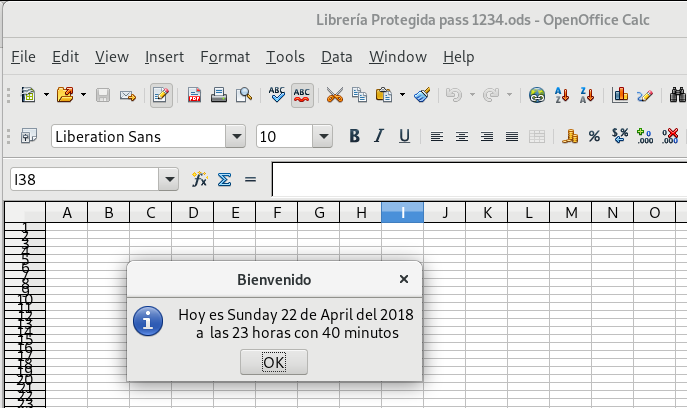This screenshot has height=408, width=687.
Task: Open the Data menu
Action: pyautogui.click(x=336, y=57)
